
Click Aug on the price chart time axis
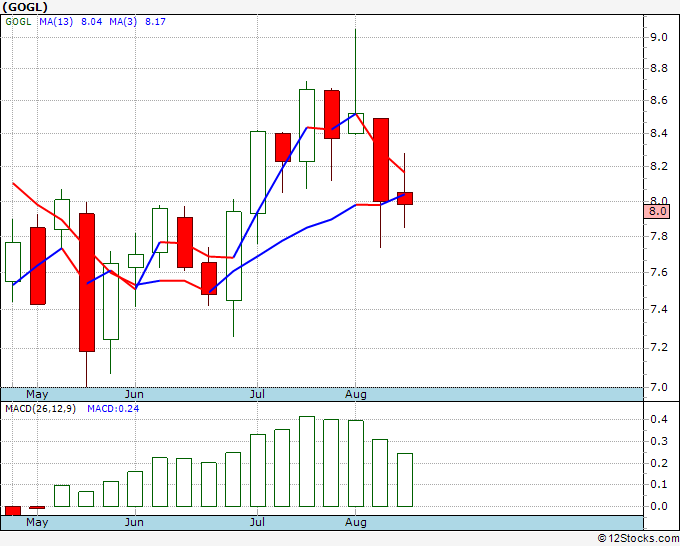coord(356,395)
